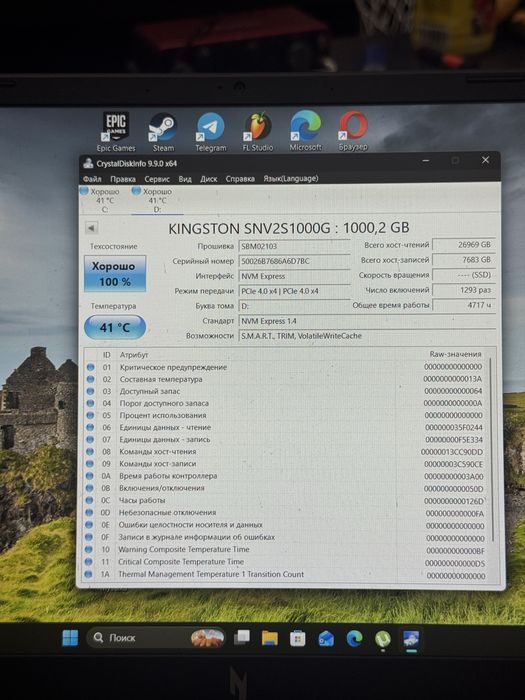
Task: Open the Справка menu
Action: 240,179
